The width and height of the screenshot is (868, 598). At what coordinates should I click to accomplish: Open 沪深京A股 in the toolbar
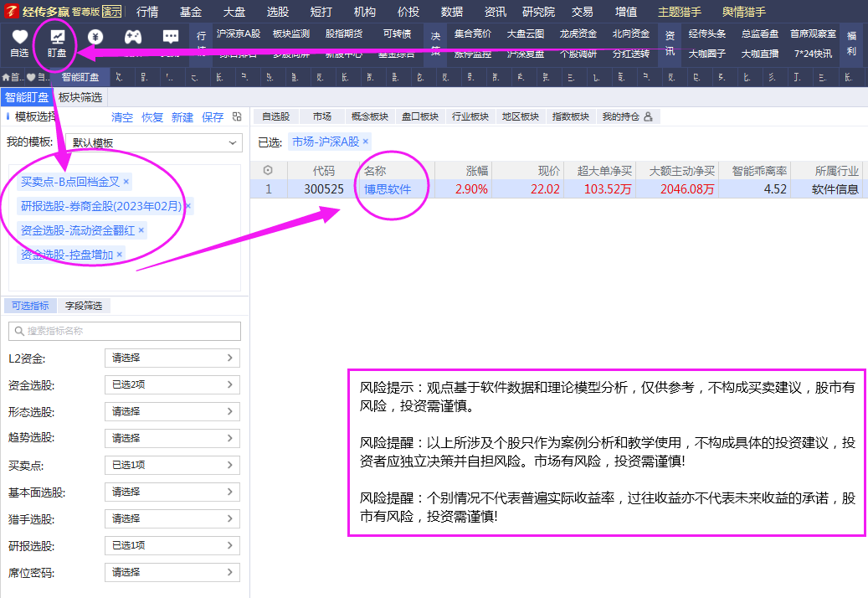pos(239,34)
